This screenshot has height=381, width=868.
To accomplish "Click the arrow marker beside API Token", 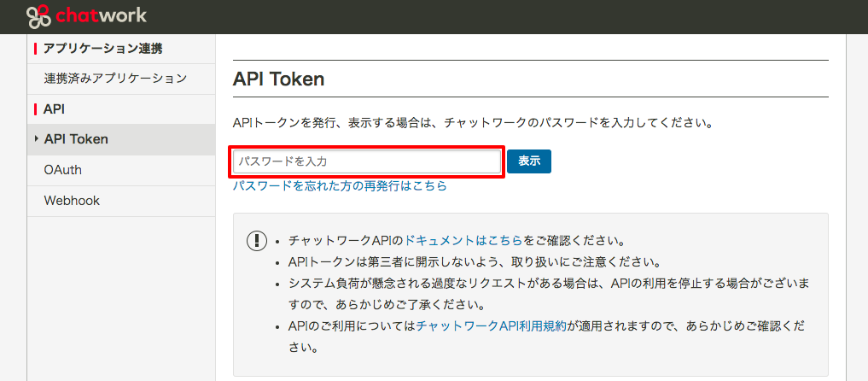I will [36, 138].
